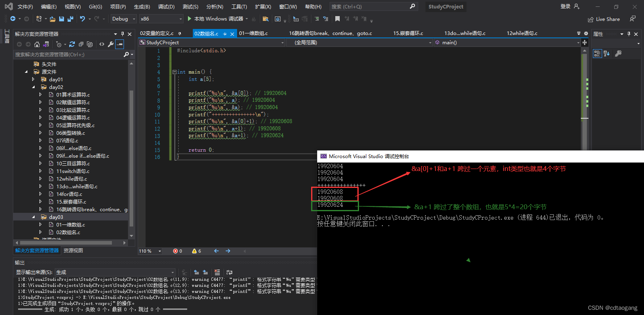The width and height of the screenshot is (644, 315).
Task: Click the Categorized view icon in Properties
Action: click(x=597, y=54)
